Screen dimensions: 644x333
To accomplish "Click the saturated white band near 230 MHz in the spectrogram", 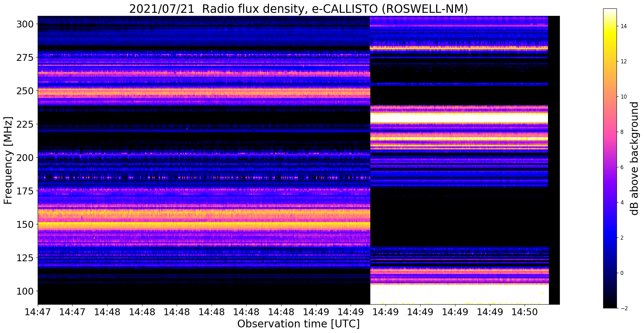I will (x=459, y=119).
